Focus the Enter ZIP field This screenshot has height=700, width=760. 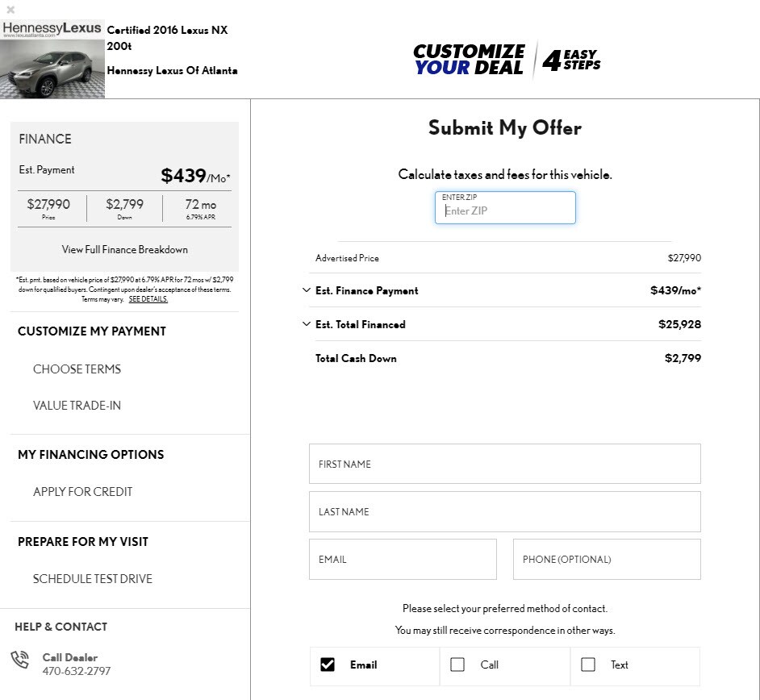pyautogui.click(x=505, y=208)
